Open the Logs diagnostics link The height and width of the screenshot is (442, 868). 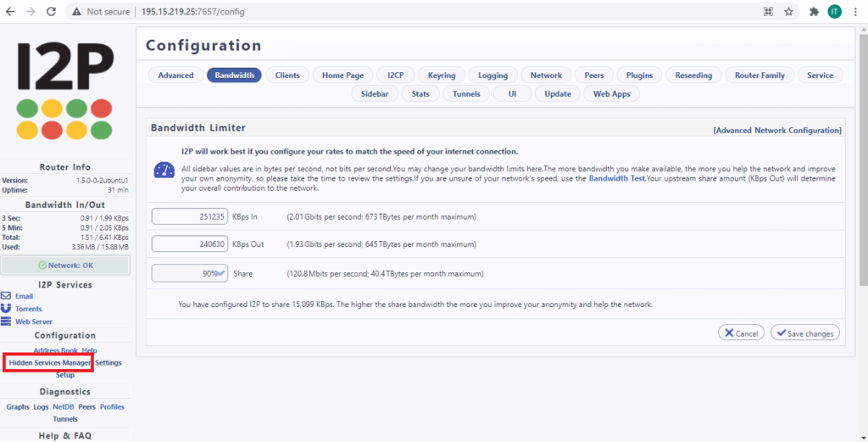[x=41, y=406]
